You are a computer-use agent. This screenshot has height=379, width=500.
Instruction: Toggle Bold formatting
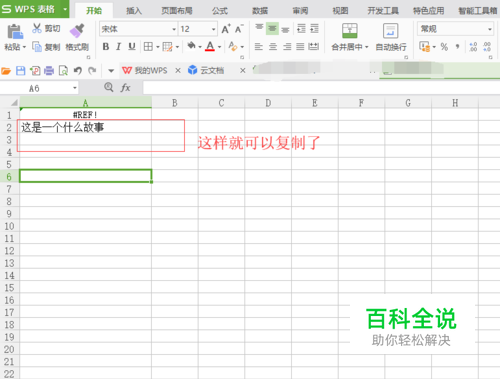[106, 47]
